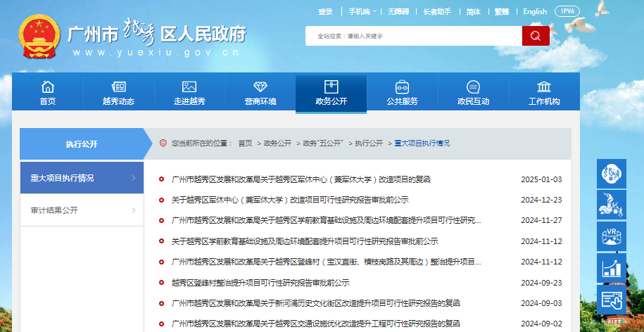The image size is (644, 332).
Task: Select 公共服务 navigation tab
Action: (402, 94)
